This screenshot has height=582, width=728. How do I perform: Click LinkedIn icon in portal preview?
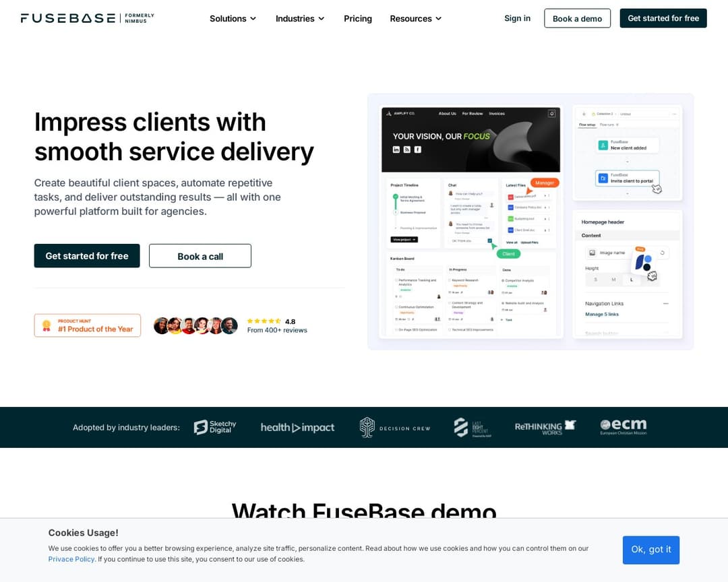[396, 150]
